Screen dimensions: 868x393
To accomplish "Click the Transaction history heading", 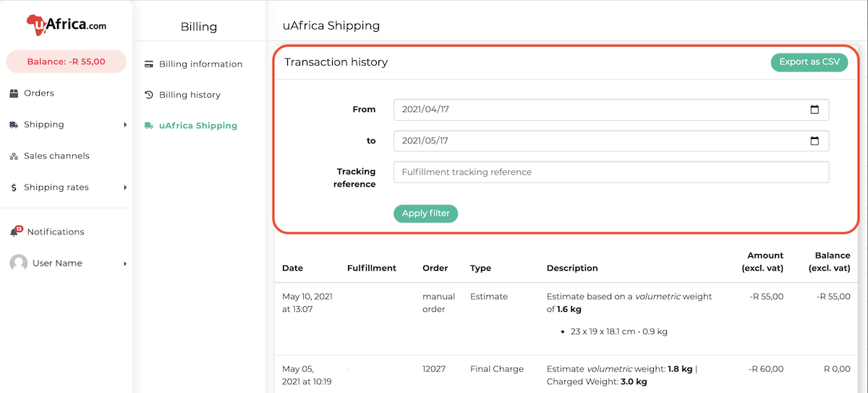I will (336, 62).
